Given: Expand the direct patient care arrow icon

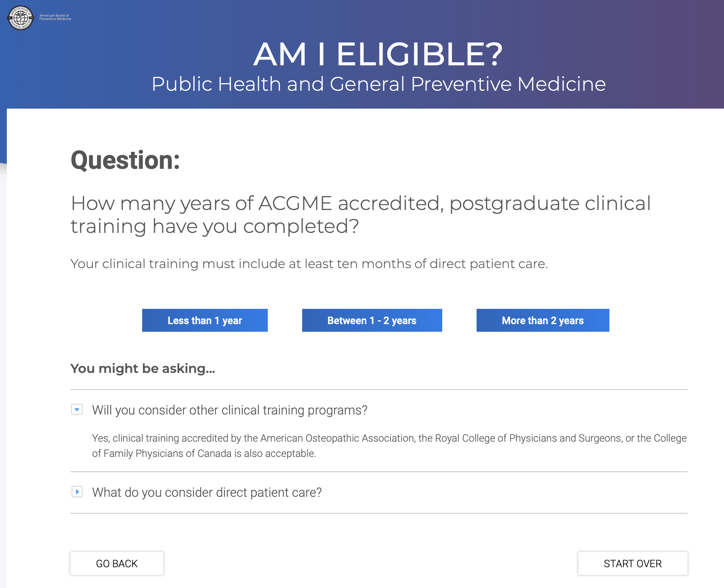Looking at the screenshot, I should coord(77,492).
